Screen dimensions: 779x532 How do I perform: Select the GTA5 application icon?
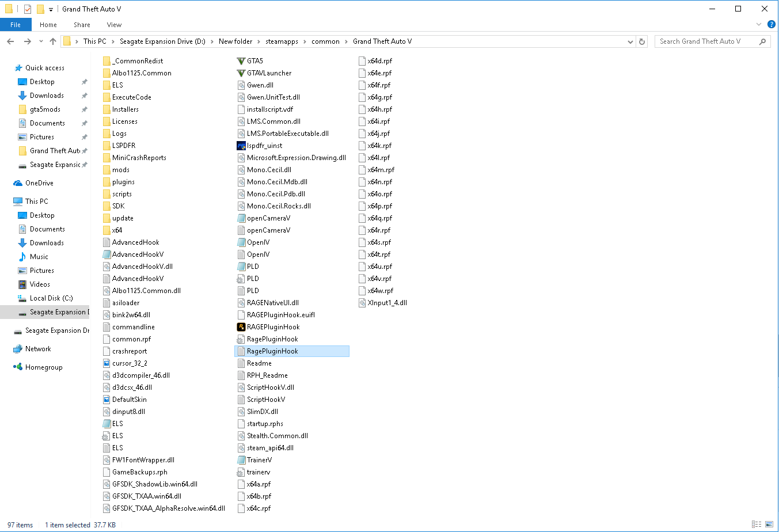(x=241, y=61)
